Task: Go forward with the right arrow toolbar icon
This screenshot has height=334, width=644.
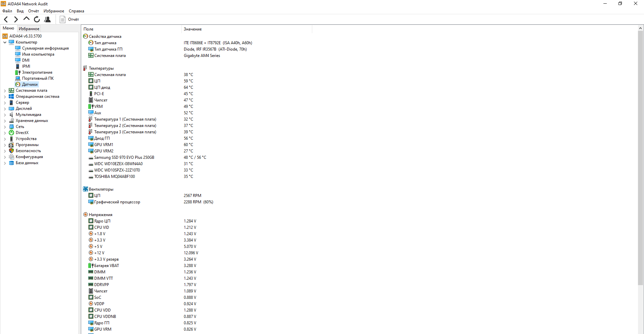Action: 16,19
